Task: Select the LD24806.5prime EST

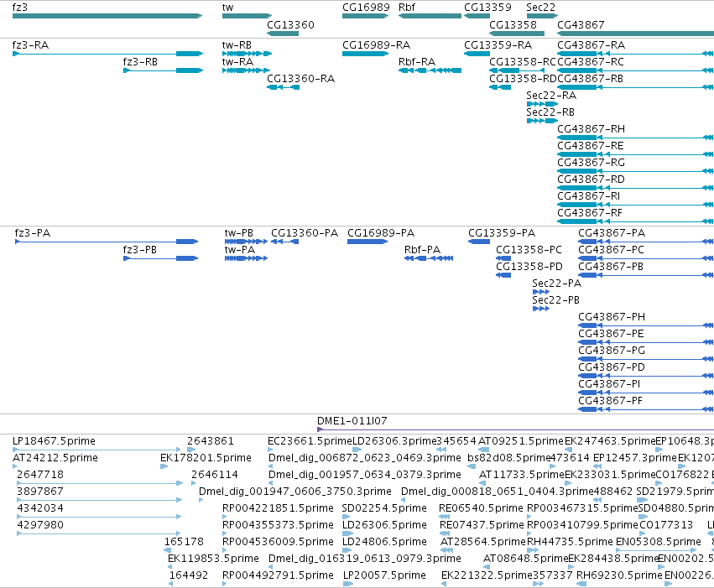Action: click(x=347, y=550)
